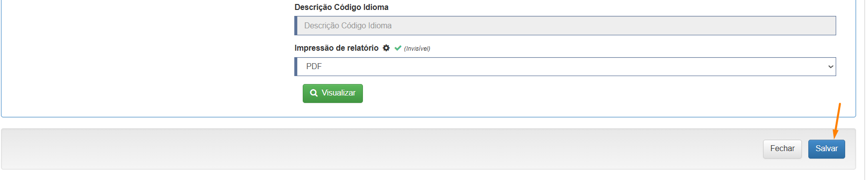Click the blue accent bar of description field

tap(296, 26)
